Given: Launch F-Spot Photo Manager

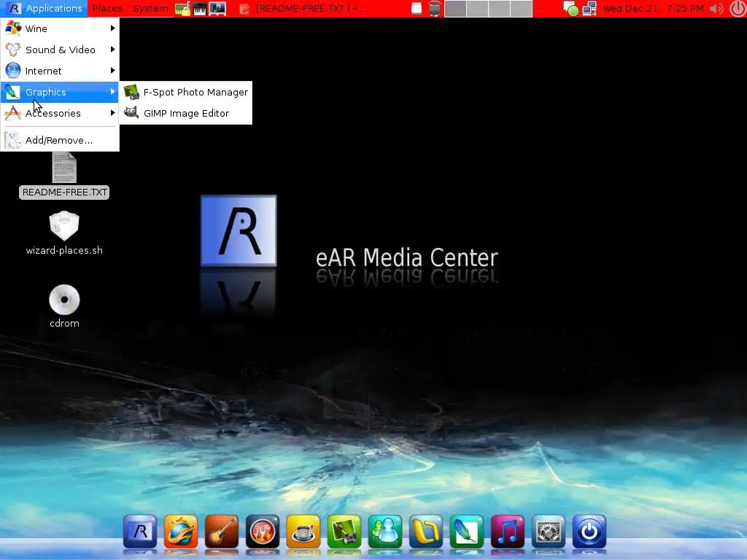Looking at the screenshot, I should coord(186,92).
